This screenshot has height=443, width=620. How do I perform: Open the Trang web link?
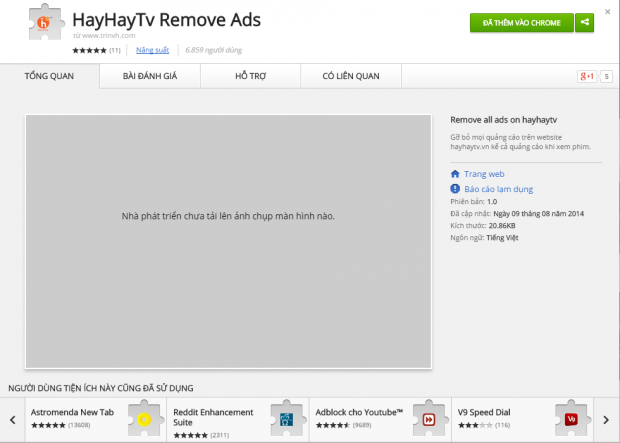tap(484, 174)
